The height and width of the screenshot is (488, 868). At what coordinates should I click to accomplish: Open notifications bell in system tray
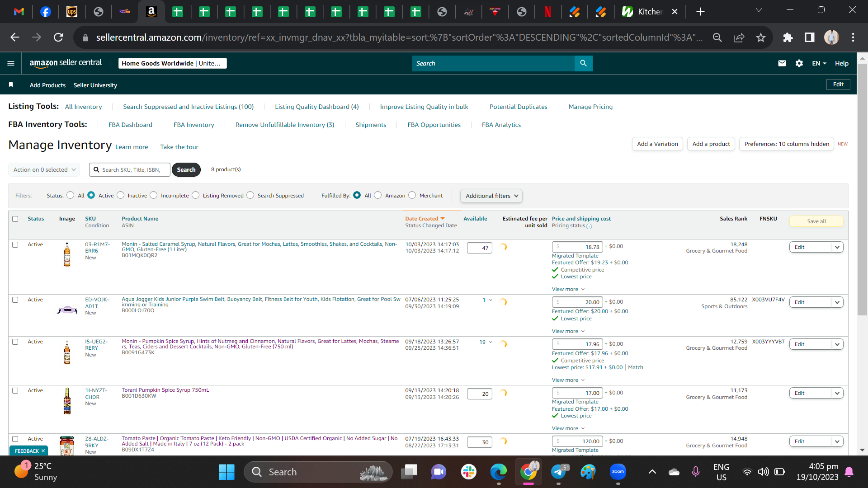849,472
